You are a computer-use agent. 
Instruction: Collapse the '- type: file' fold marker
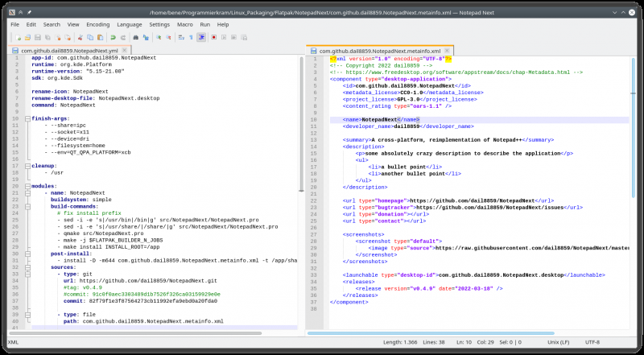(x=27, y=314)
